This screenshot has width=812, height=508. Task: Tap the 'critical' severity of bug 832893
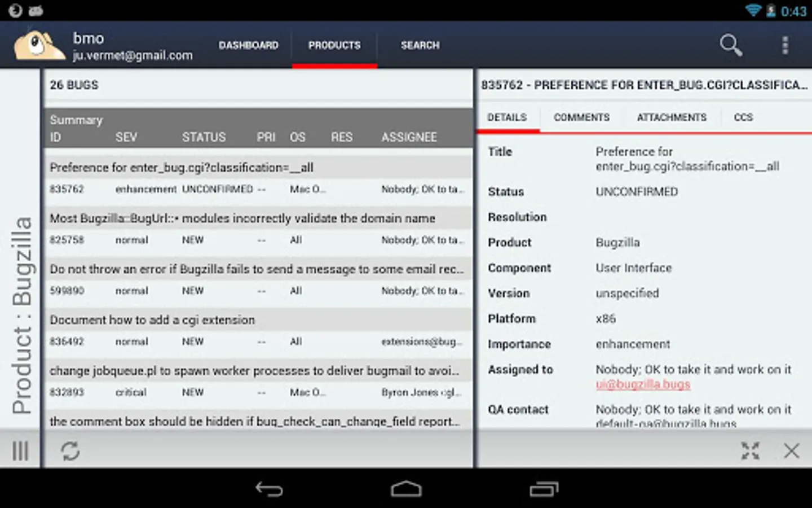(131, 392)
